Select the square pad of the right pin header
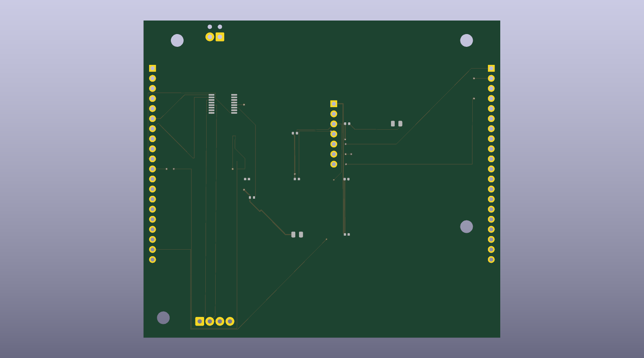This screenshot has height=358, width=644. click(x=491, y=68)
